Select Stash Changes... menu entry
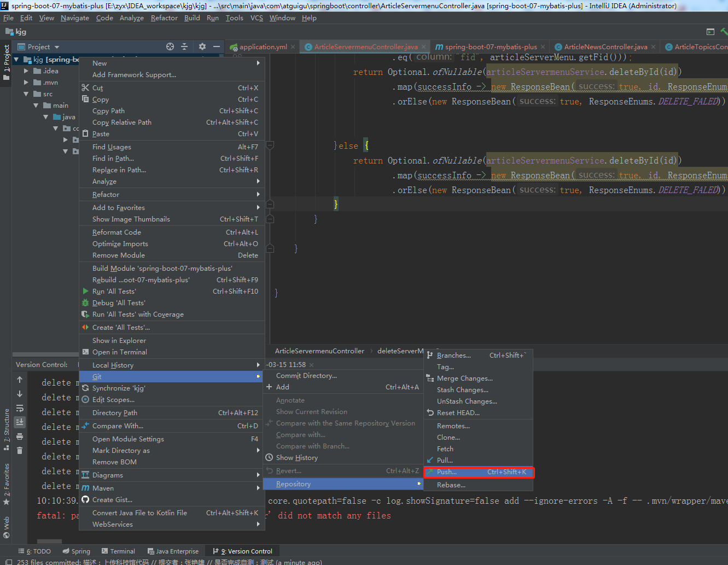Image resolution: width=728 pixels, height=565 pixels. point(479,390)
